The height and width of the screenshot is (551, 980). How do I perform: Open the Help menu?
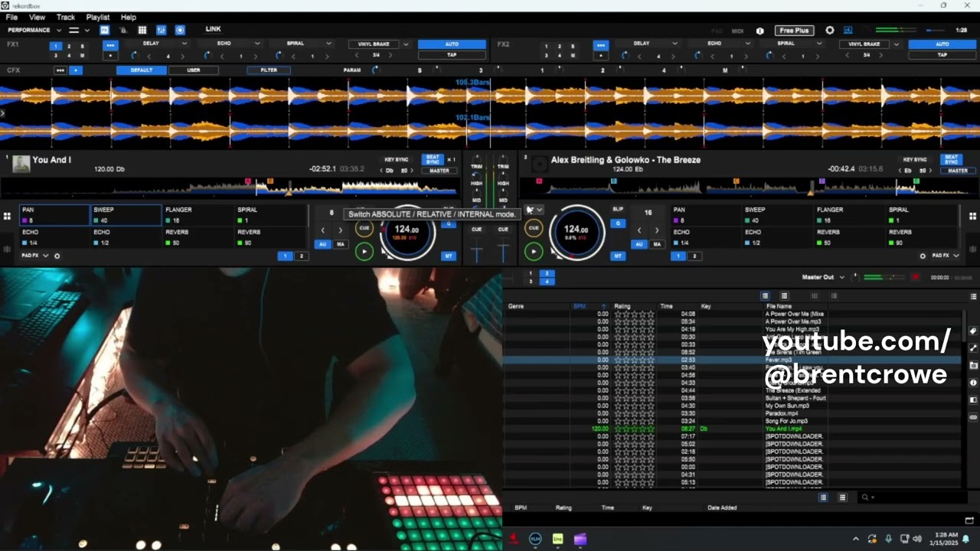[129, 17]
